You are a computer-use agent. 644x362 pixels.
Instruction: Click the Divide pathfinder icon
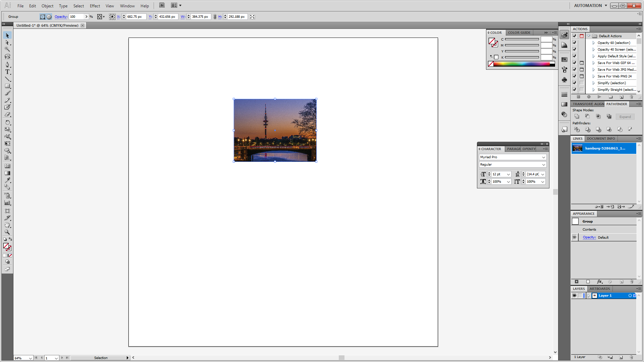pyautogui.click(x=577, y=129)
